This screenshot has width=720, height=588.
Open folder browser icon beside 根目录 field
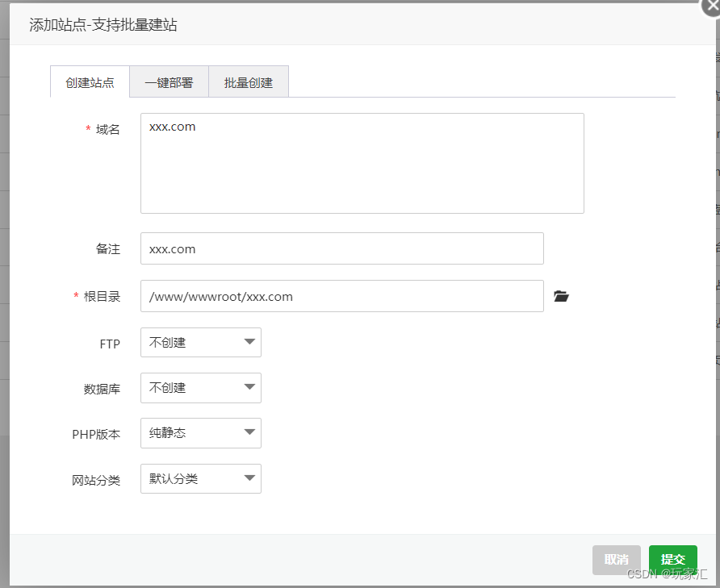[x=561, y=296]
